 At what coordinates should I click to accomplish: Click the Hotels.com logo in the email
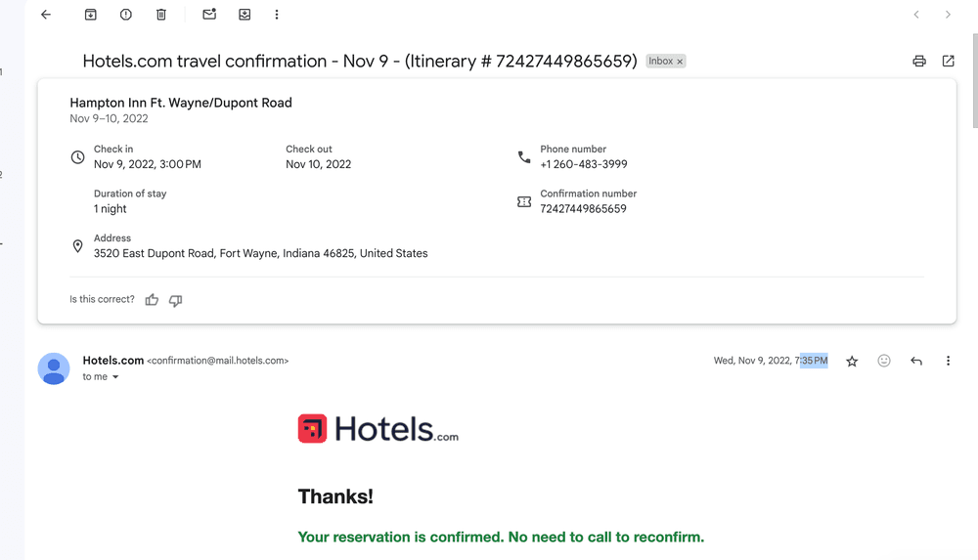click(x=378, y=429)
